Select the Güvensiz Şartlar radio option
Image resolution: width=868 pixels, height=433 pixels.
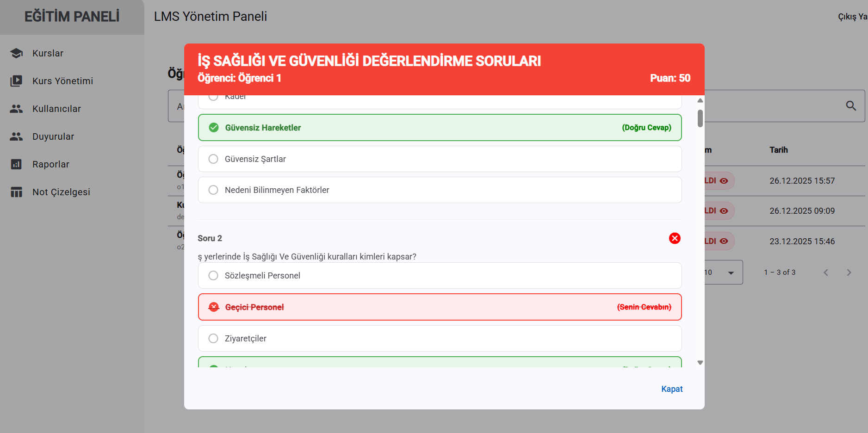pyautogui.click(x=213, y=159)
